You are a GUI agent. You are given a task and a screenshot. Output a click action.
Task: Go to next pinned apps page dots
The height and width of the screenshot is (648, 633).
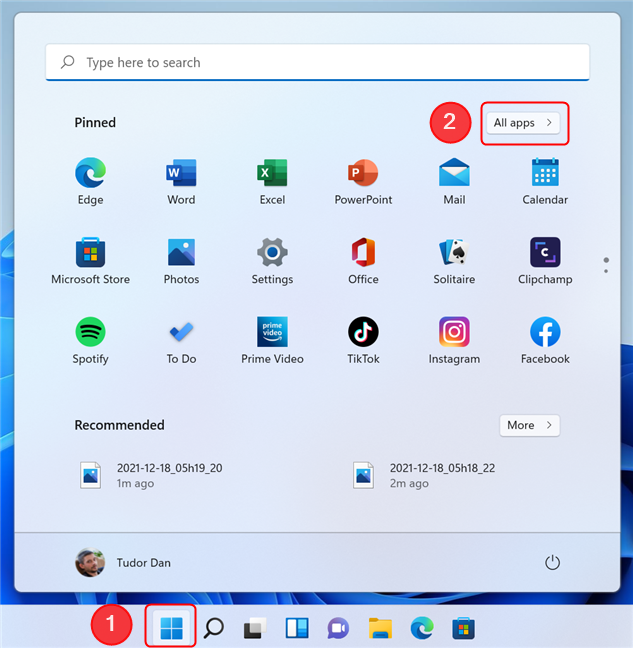[606, 265]
